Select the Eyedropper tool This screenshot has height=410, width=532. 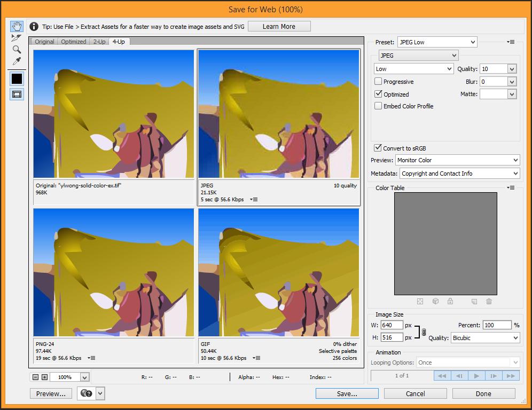point(17,61)
